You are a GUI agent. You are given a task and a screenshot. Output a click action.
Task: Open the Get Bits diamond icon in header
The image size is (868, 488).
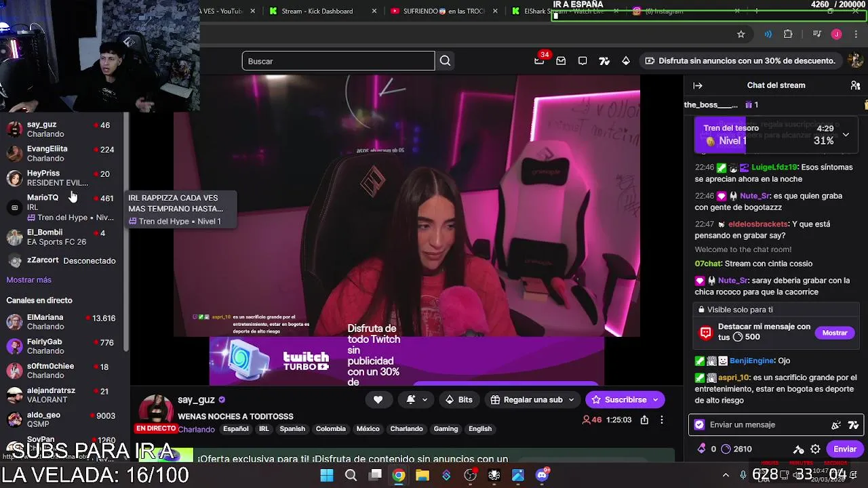[x=626, y=61]
